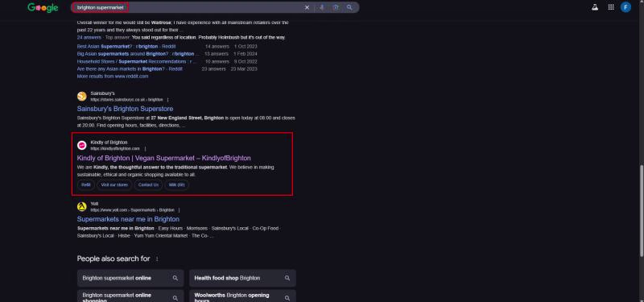Click the Google logo

[x=43, y=7]
